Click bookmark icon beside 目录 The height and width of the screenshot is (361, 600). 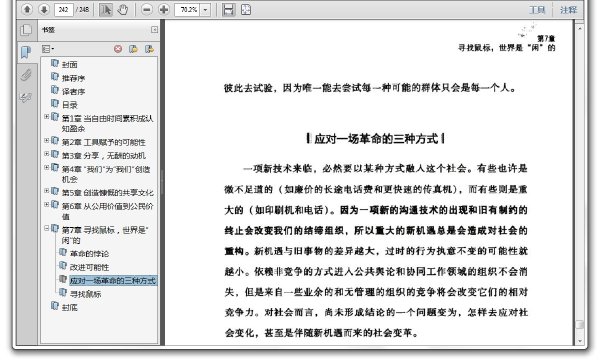tap(55, 104)
